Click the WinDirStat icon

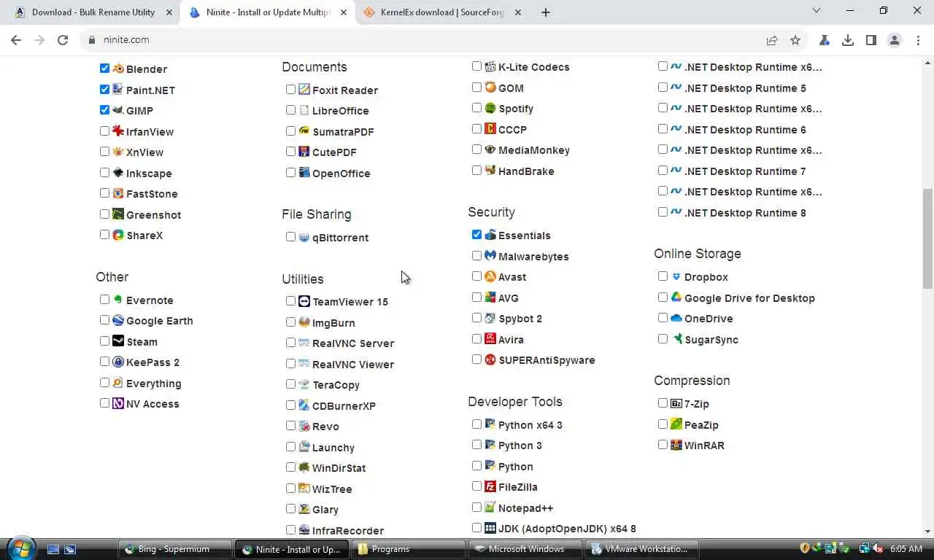(304, 467)
